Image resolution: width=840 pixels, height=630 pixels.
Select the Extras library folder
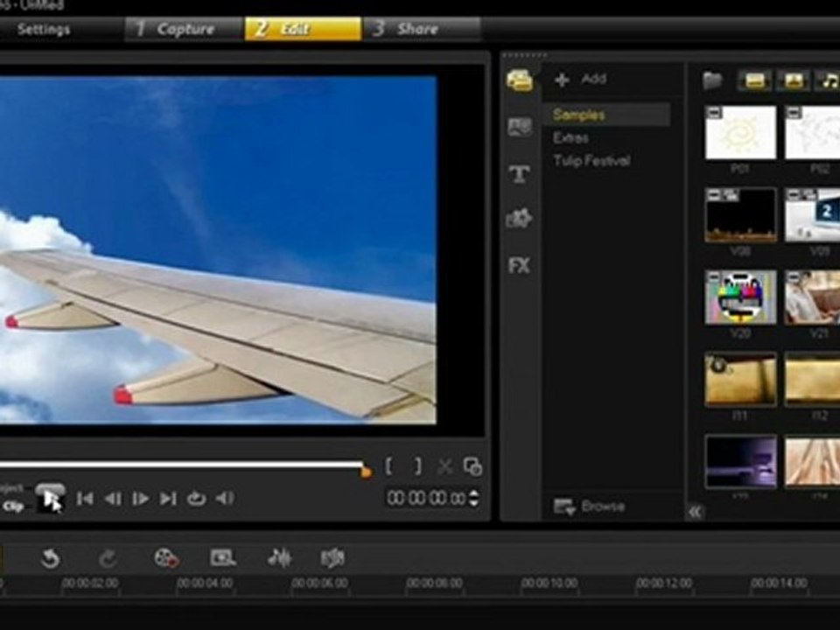[571, 137]
